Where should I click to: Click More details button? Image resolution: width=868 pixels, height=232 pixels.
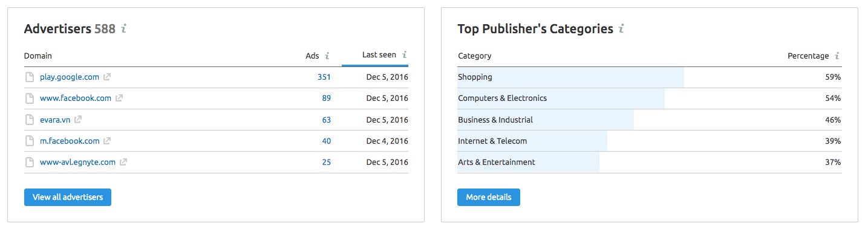[x=489, y=197]
